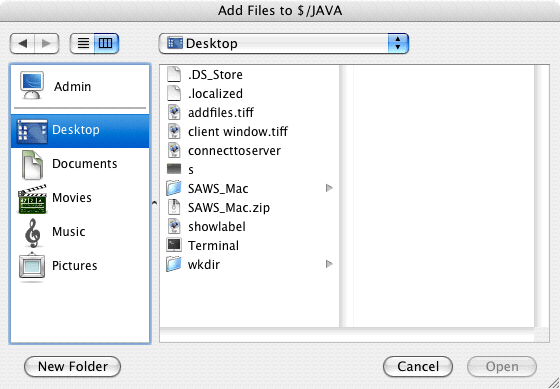560x389 pixels.
Task: Select the addfiles.tiff file name
Action: tap(221, 113)
